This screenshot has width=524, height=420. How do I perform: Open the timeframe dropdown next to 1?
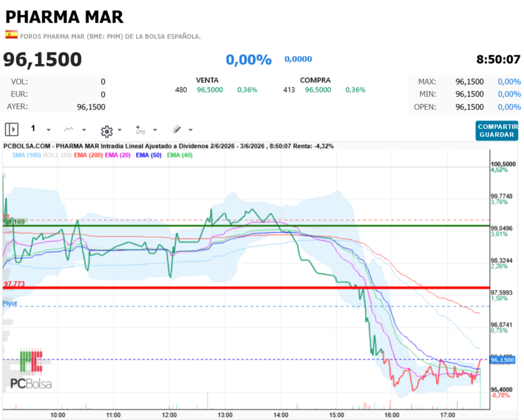[48, 130]
